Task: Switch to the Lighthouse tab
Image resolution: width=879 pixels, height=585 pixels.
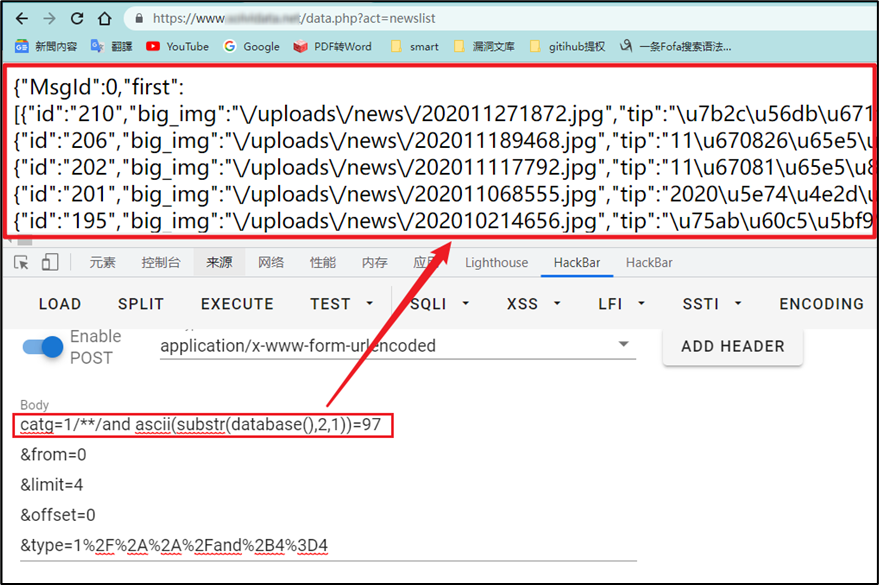Action: [496, 262]
